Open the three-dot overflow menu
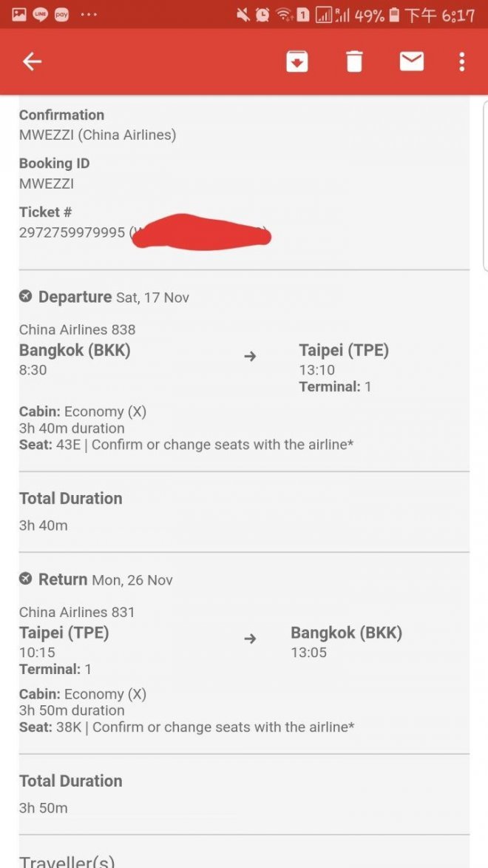488x868 pixels. tap(461, 61)
